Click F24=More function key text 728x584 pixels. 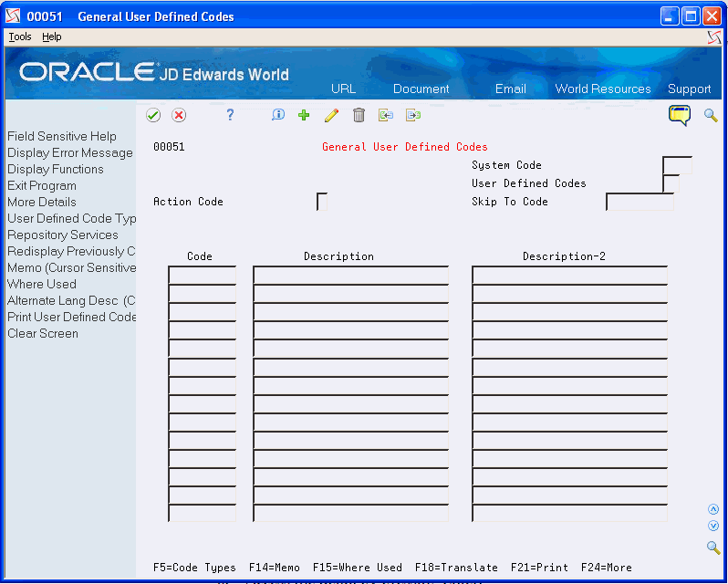coord(607,568)
